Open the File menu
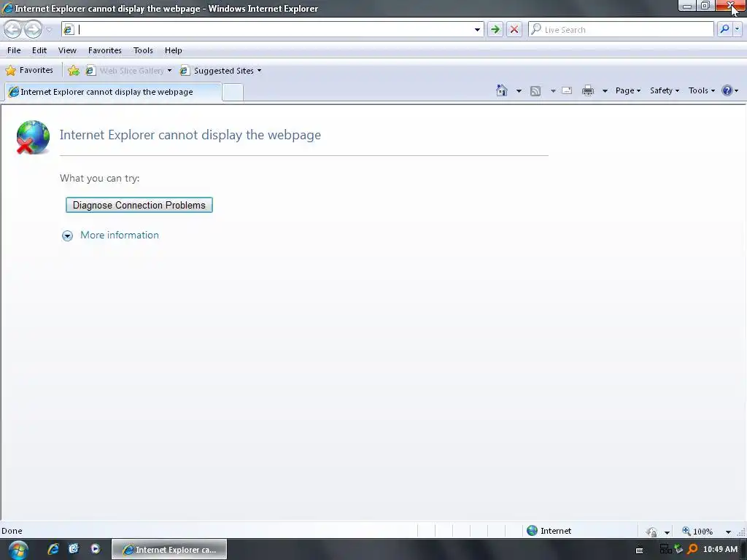The image size is (747, 560). click(x=14, y=50)
